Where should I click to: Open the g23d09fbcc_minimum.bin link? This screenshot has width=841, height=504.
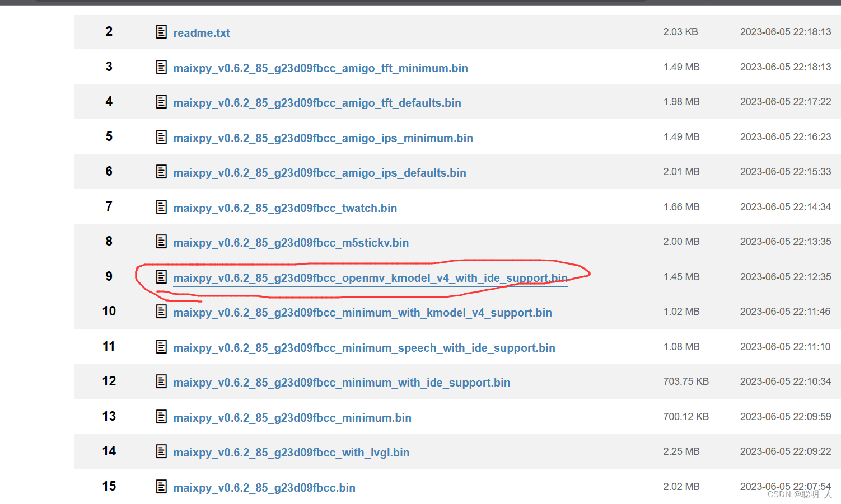tap(292, 418)
